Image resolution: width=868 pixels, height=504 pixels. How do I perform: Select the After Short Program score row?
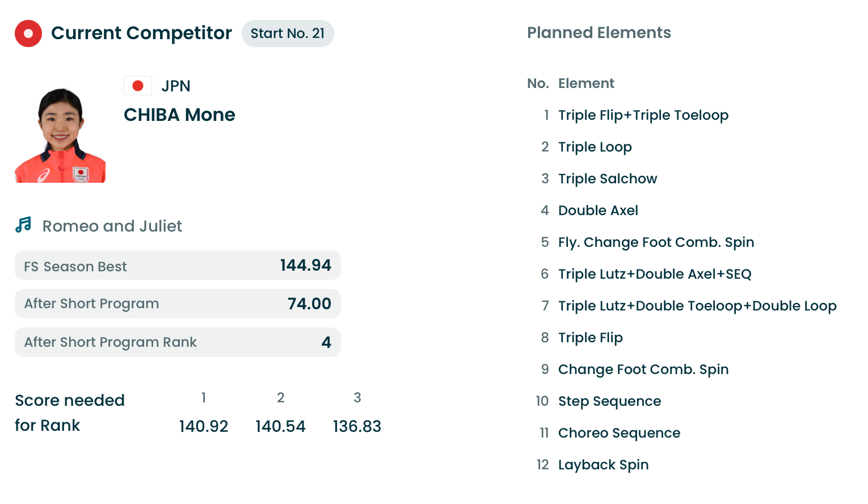178,304
